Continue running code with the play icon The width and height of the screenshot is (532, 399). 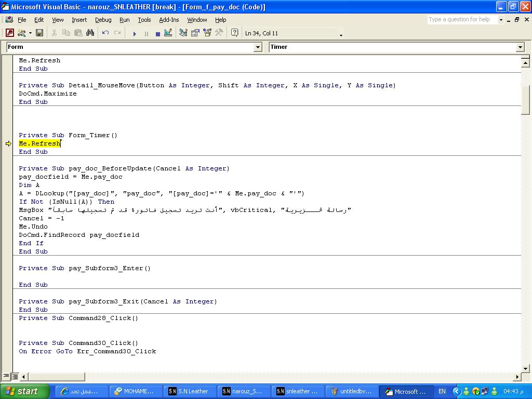(135, 34)
